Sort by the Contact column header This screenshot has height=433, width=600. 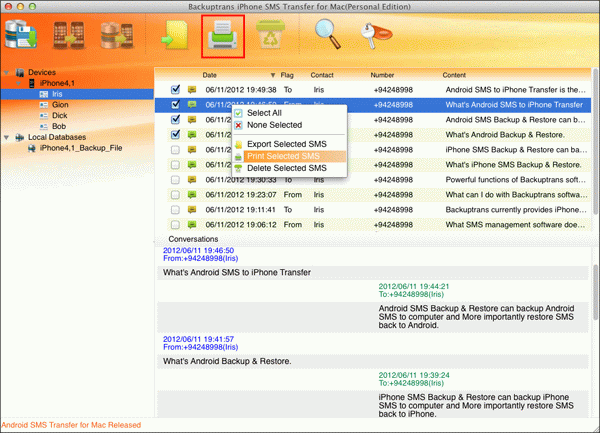click(x=322, y=75)
